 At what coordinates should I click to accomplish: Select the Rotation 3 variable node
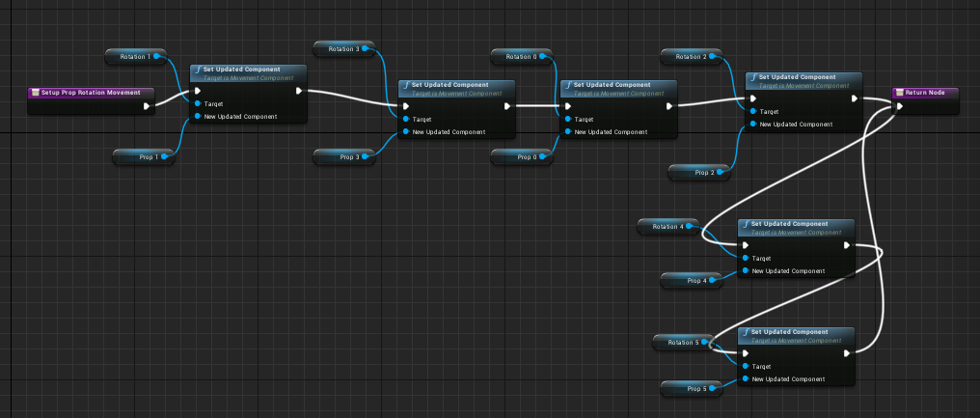click(x=343, y=49)
